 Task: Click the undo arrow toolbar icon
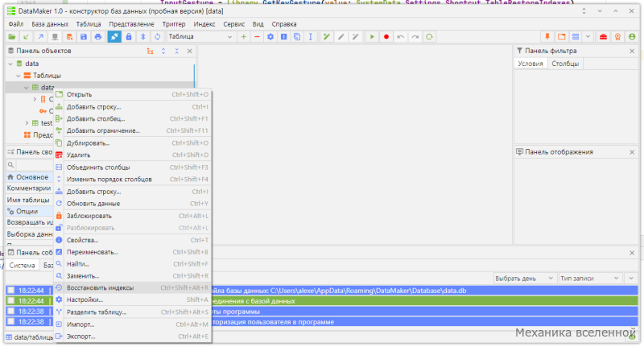point(401,37)
